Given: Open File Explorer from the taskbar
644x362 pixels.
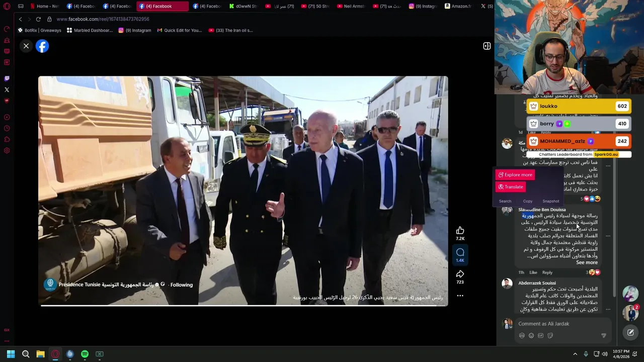Looking at the screenshot, I should [x=40, y=354].
